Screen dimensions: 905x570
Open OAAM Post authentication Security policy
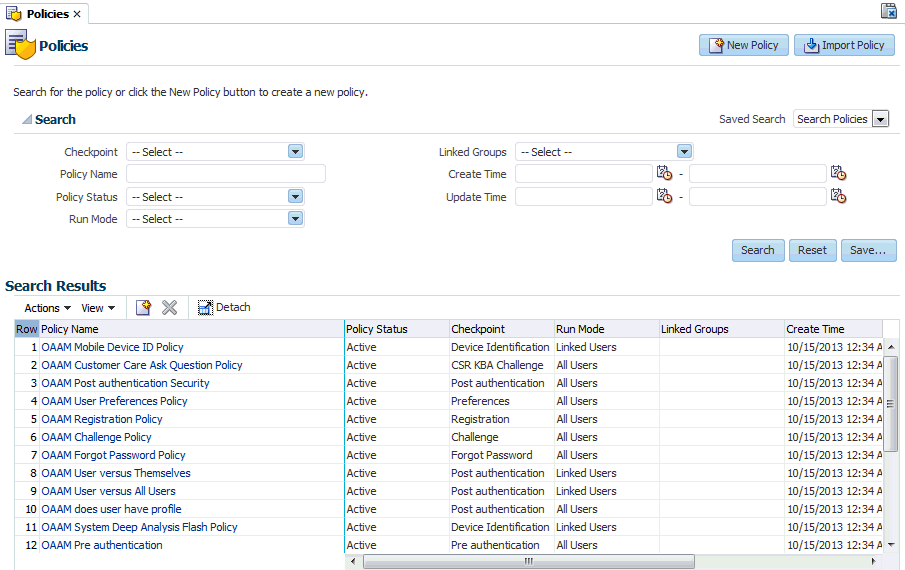(125, 383)
